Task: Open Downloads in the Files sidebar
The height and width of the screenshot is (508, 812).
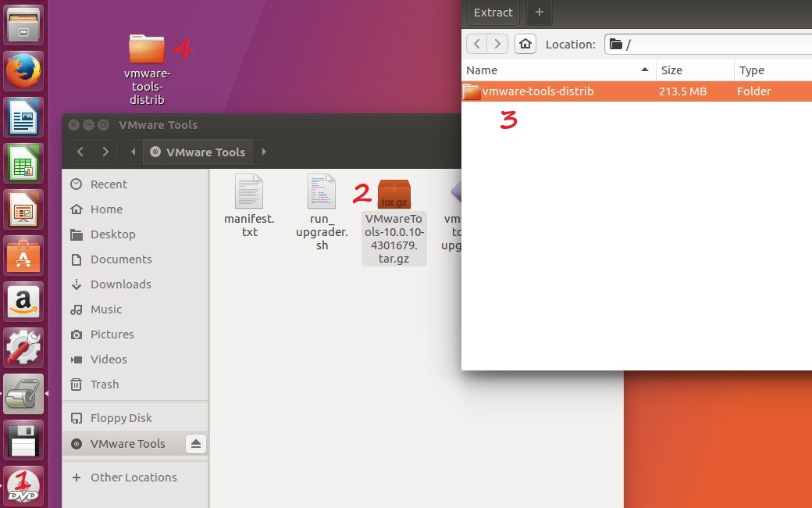Action: 134,284
